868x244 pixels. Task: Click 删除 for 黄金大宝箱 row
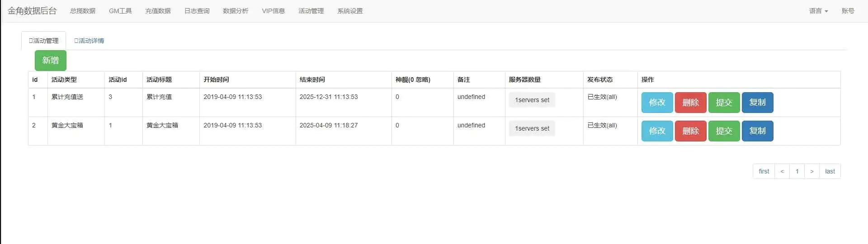click(691, 131)
